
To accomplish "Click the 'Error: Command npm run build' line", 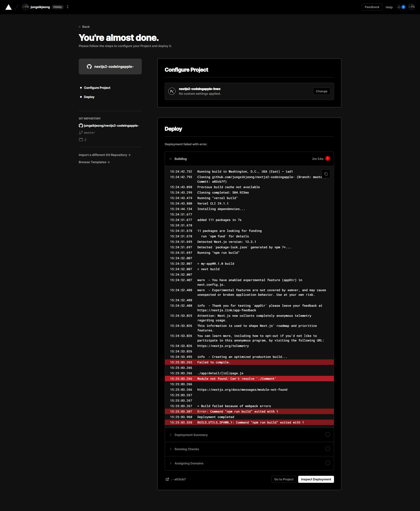I will click(x=249, y=411).
